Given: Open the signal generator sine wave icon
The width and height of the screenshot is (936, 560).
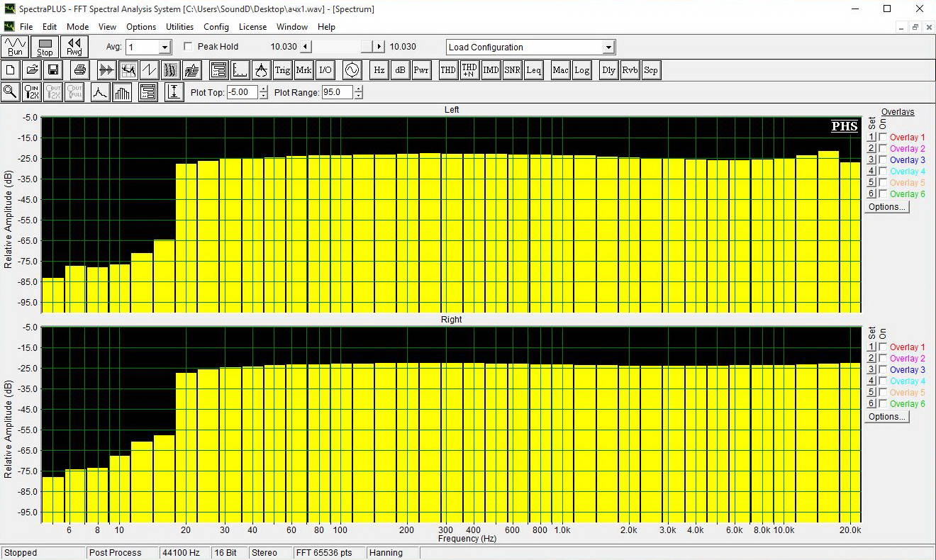Looking at the screenshot, I should click(352, 69).
